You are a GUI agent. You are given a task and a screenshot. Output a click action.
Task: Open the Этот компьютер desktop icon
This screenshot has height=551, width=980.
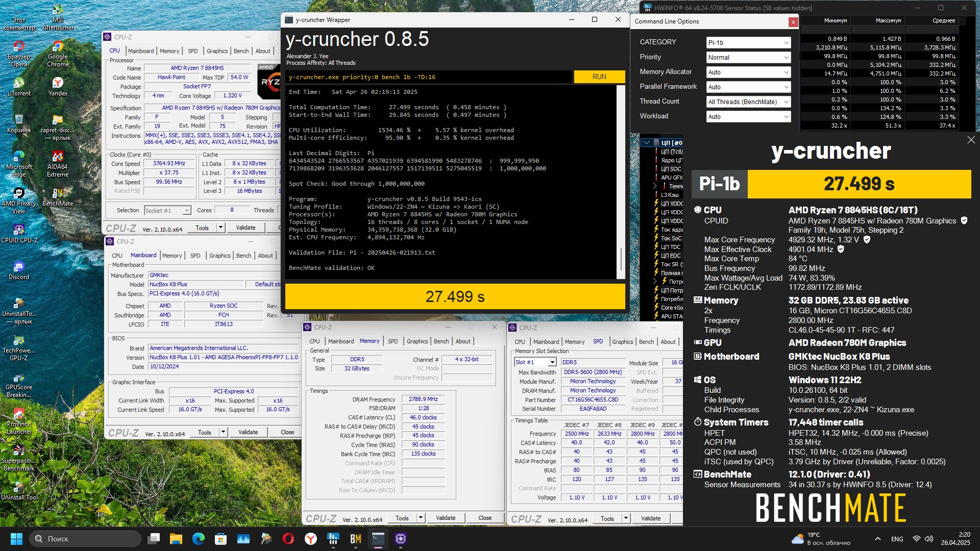[19, 17]
